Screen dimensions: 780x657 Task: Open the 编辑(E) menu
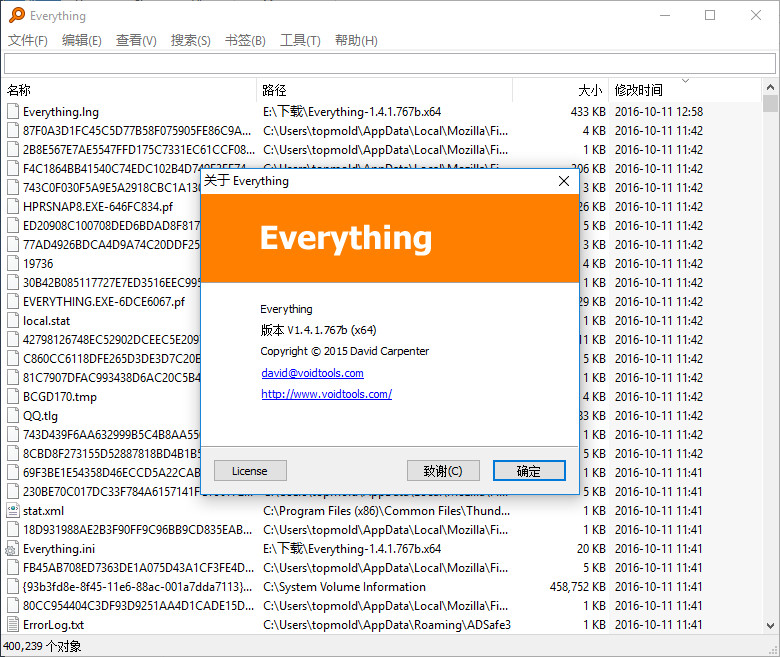(82, 40)
